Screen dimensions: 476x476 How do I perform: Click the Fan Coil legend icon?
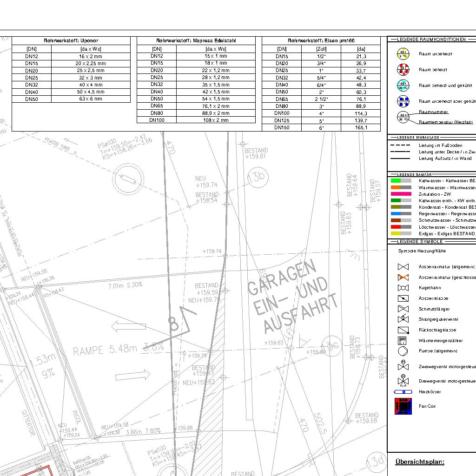[x=403, y=406]
